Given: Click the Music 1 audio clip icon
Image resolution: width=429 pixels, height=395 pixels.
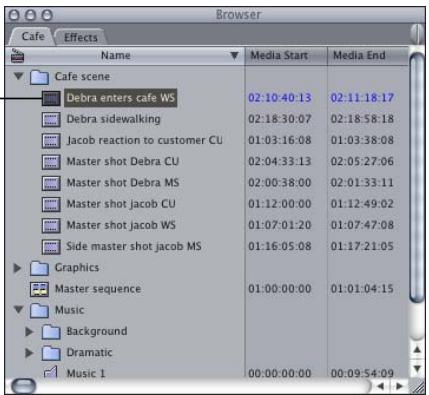Looking at the screenshot, I should 51,372.
